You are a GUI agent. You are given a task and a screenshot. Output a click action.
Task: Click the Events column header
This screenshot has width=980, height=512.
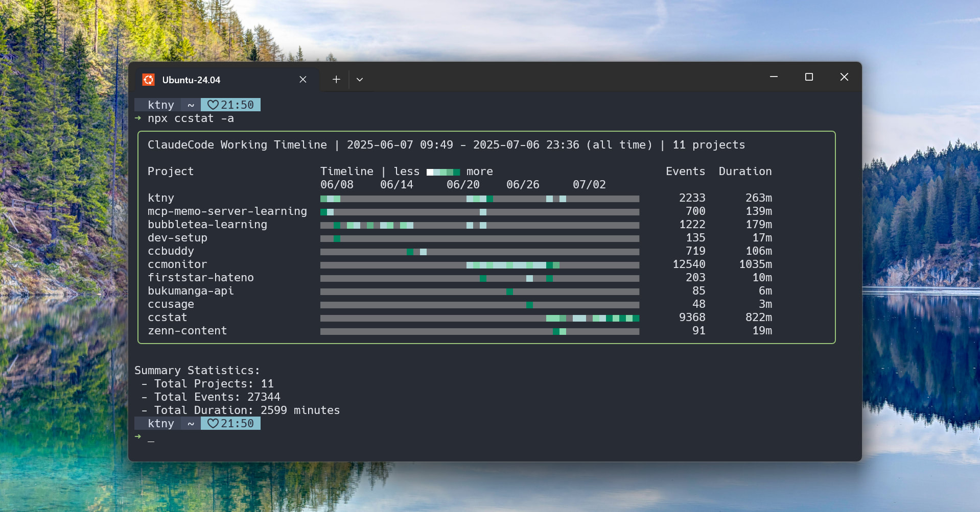(x=685, y=172)
